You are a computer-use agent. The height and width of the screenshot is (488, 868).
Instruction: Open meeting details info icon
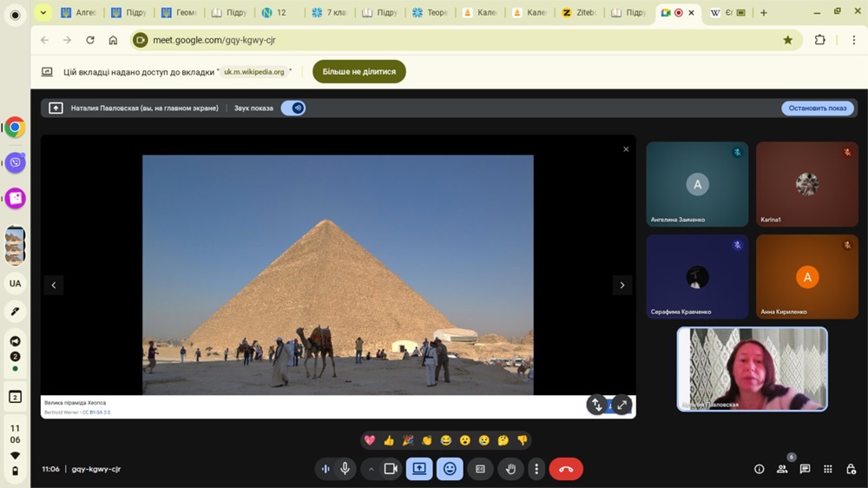pos(759,469)
